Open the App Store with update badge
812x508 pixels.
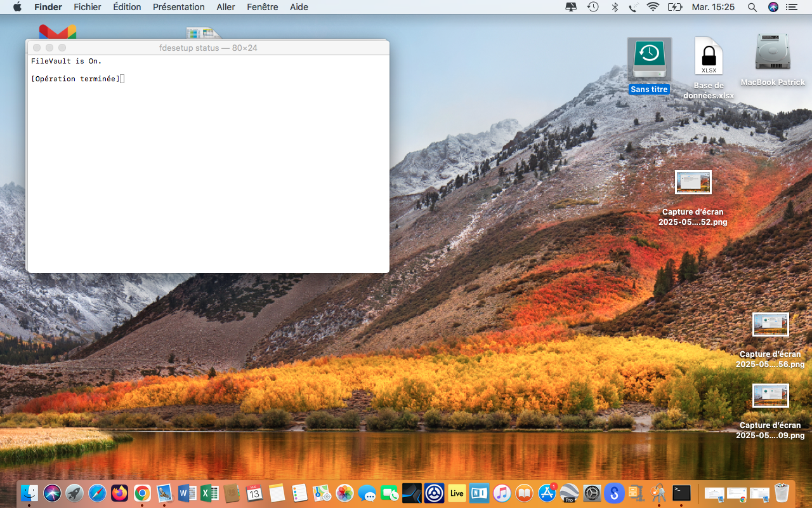pyautogui.click(x=547, y=493)
